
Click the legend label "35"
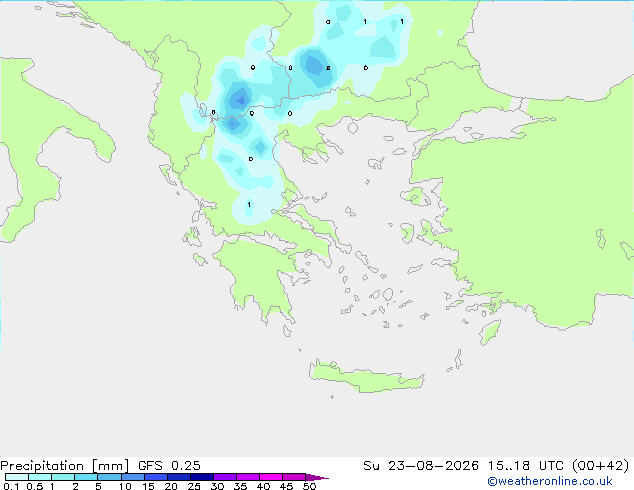(x=240, y=486)
